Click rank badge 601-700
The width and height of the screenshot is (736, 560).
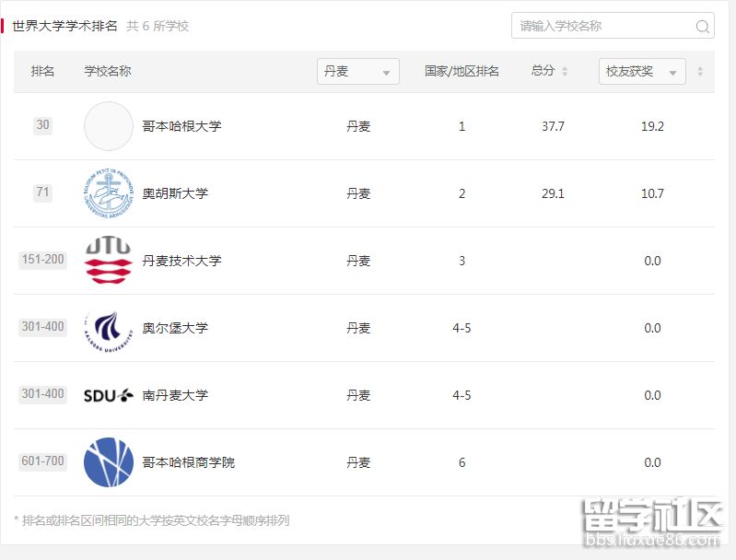[x=42, y=461]
